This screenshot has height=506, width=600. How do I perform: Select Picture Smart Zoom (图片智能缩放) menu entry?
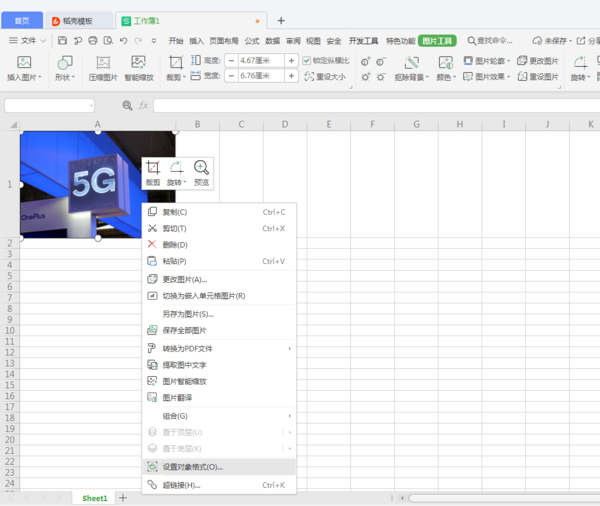click(219, 381)
